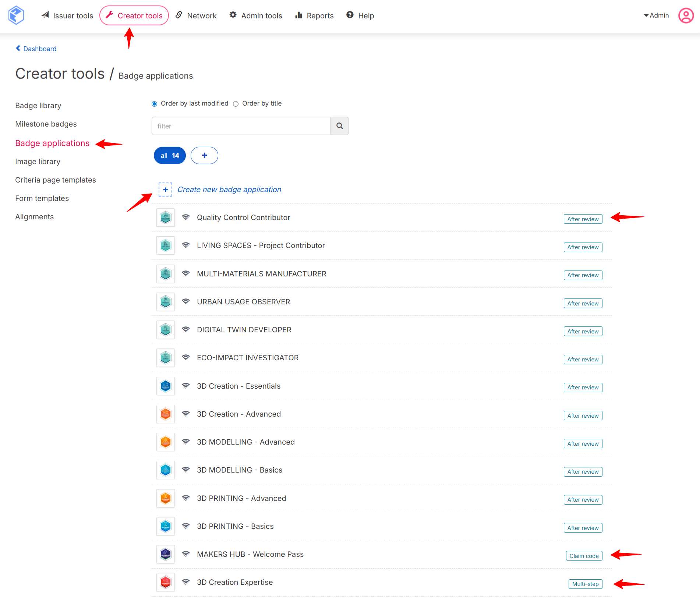Image resolution: width=700 pixels, height=601 pixels.
Task: Expand the Admin account dropdown
Action: tap(656, 15)
